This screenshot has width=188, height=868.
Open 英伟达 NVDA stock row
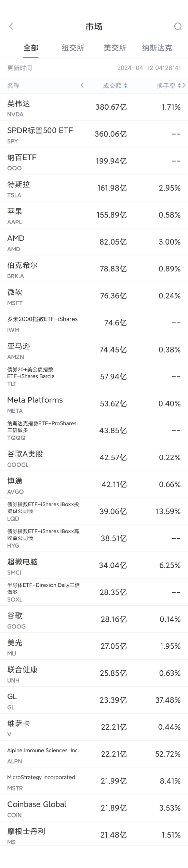[x=94, y=107]
